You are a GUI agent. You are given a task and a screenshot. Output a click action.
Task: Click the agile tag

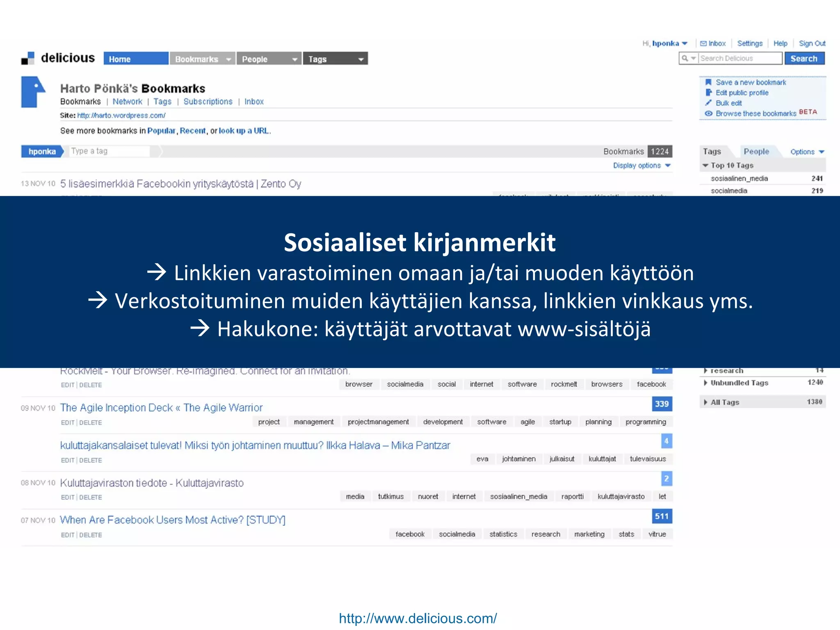click(527, 422)
